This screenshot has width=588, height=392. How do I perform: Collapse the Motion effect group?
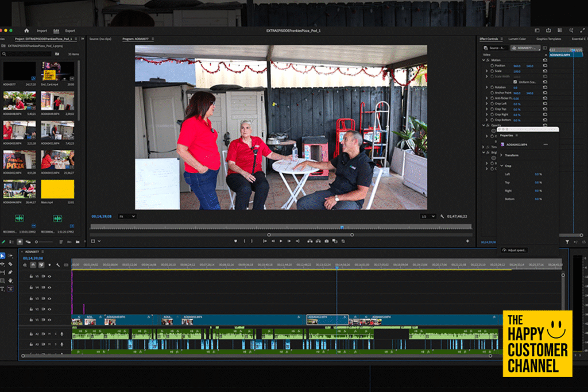pos(483,60)
